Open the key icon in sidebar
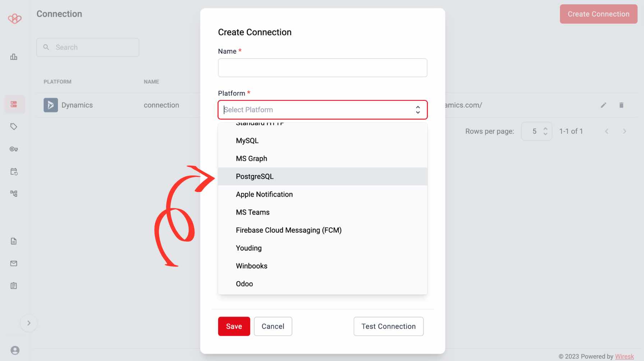Viewport: 644px width, 361px height. [x=14, y=149]
